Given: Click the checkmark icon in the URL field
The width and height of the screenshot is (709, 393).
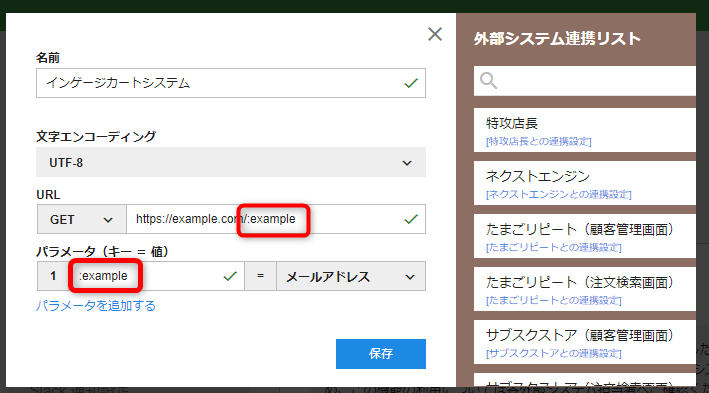Looking at the screenshot, I should (x=411, y=219).
